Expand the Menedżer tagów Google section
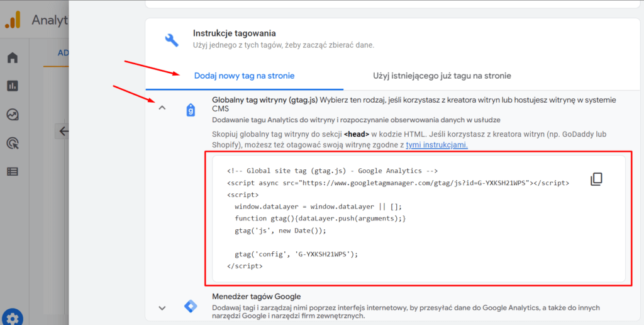The height and width of the screenshot is (325, 644). pyautogui.click(x=162, y=308)
